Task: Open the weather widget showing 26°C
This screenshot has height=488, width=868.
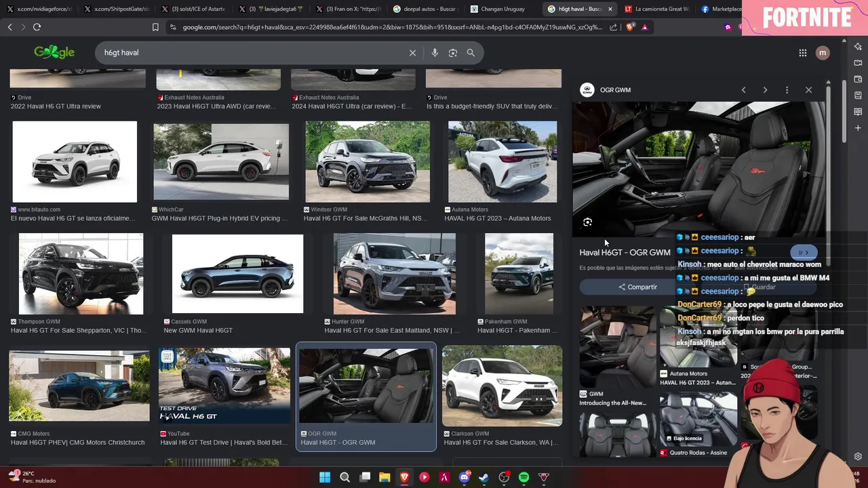Action: 33,477
